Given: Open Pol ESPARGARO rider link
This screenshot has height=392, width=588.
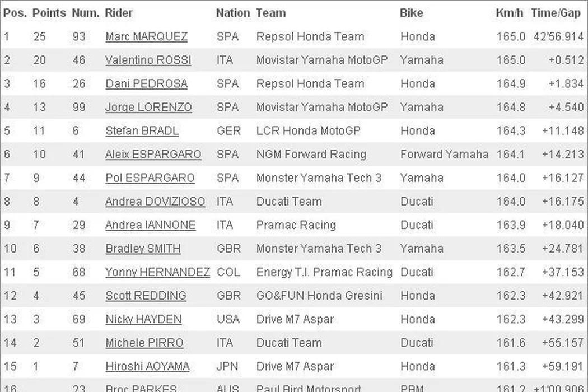Looking at the screenshot, I should pyautogui.click(x=150, y=178).
